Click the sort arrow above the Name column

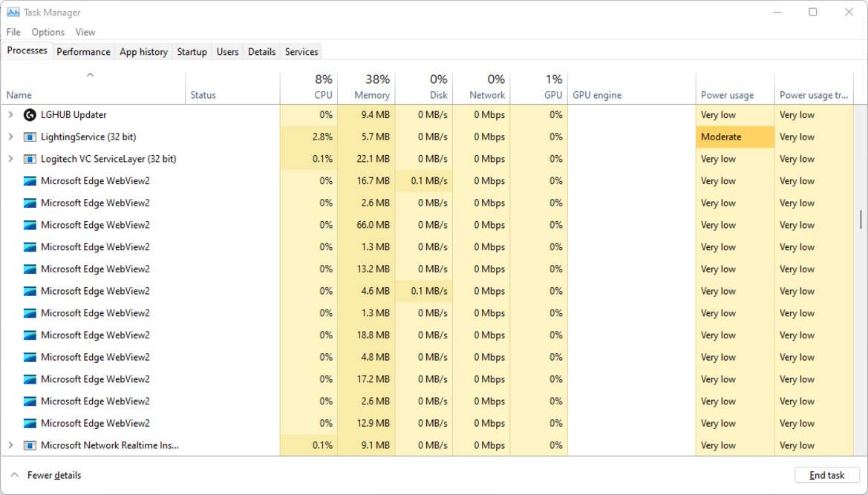pyautogui.click(x=90, y=74)
